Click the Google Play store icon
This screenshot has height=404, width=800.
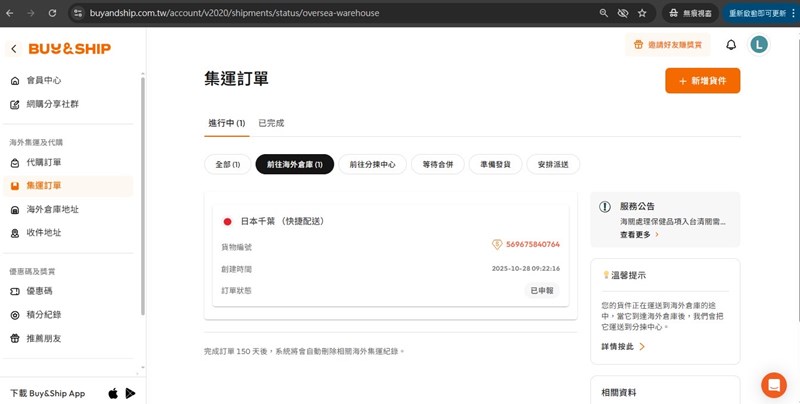click(x=130, y=393)
